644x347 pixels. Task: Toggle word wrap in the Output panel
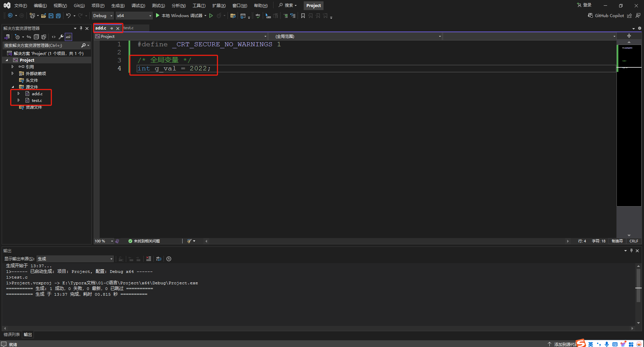159,259
